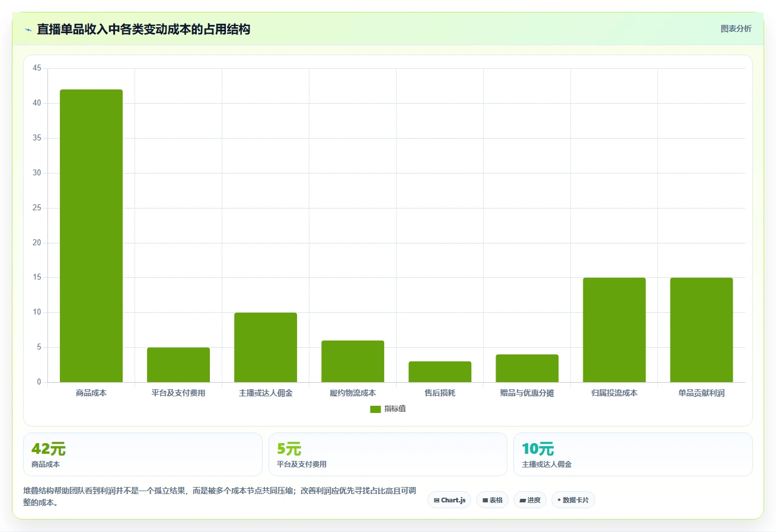Click the icon inside the 表格 chip
This screenshot has width=776, height=532.
(485, 501)
